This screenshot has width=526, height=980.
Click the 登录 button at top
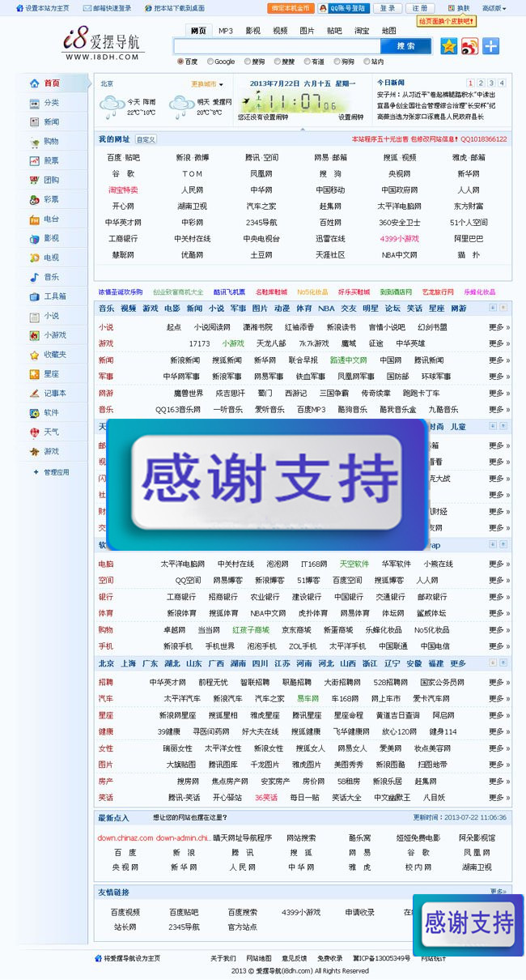click(388, 8)
